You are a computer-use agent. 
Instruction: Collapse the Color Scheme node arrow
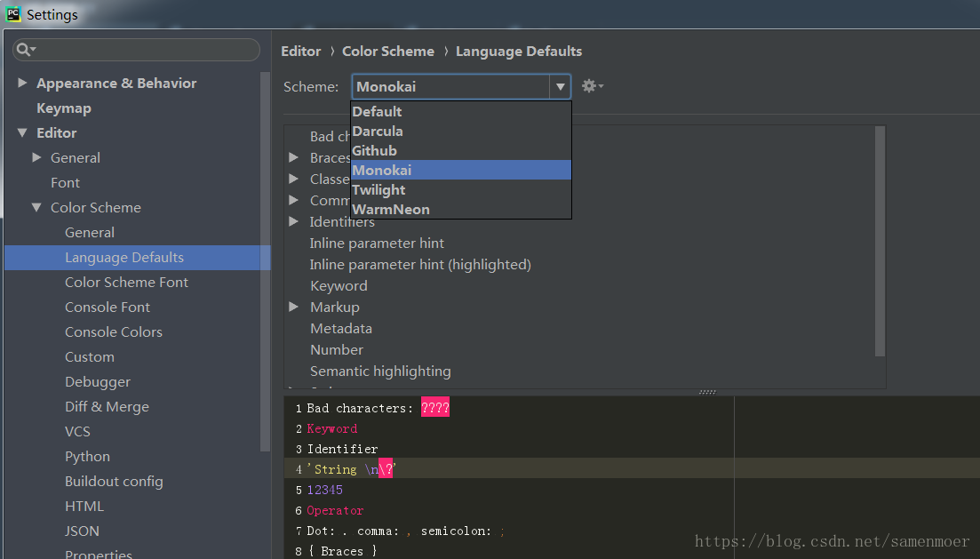(x=37, y=207)
